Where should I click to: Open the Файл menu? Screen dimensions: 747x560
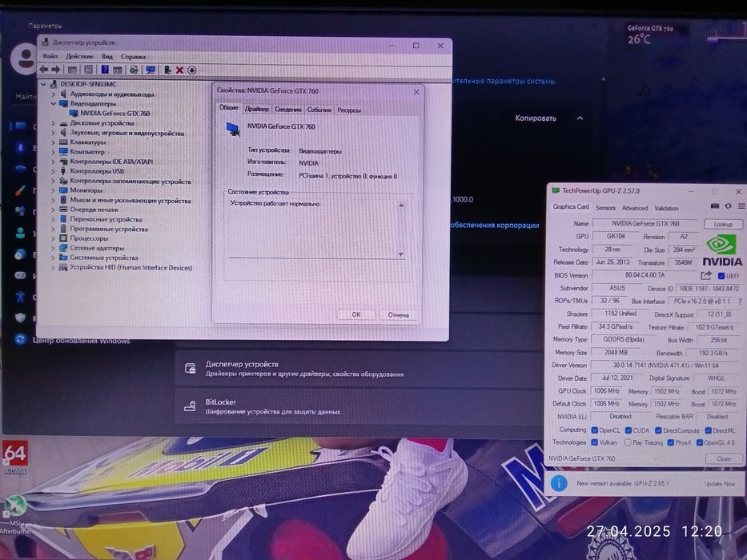tap(50, 56)
